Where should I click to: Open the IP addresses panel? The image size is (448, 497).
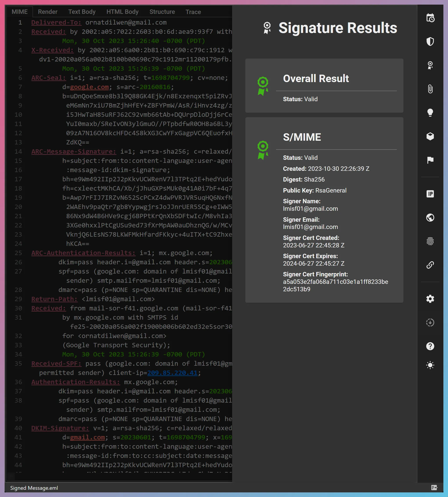tap(430, 194)
